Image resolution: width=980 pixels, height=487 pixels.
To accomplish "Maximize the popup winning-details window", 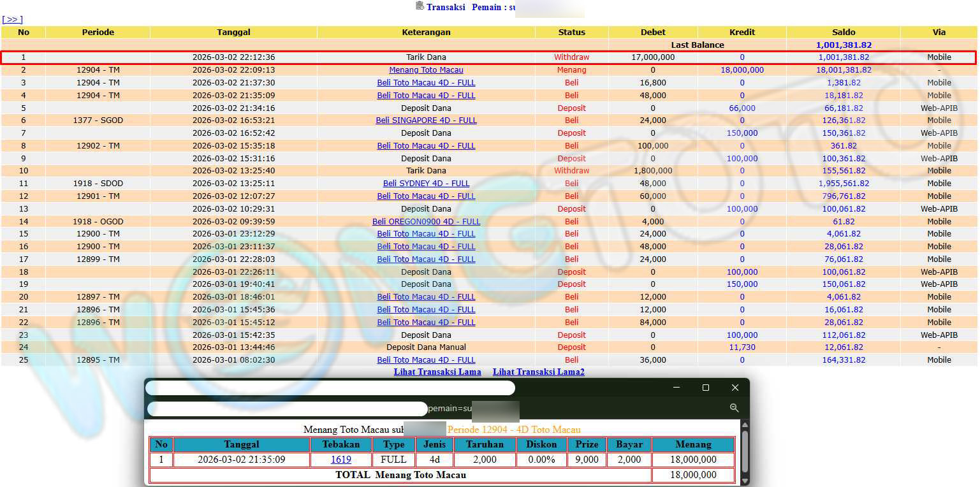I will point(705,388).
